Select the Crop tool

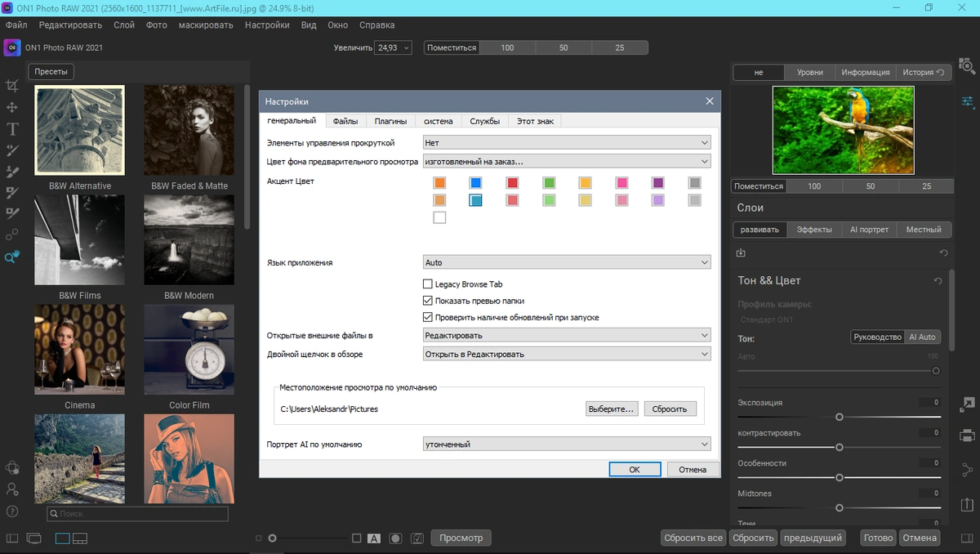(12, 86)
